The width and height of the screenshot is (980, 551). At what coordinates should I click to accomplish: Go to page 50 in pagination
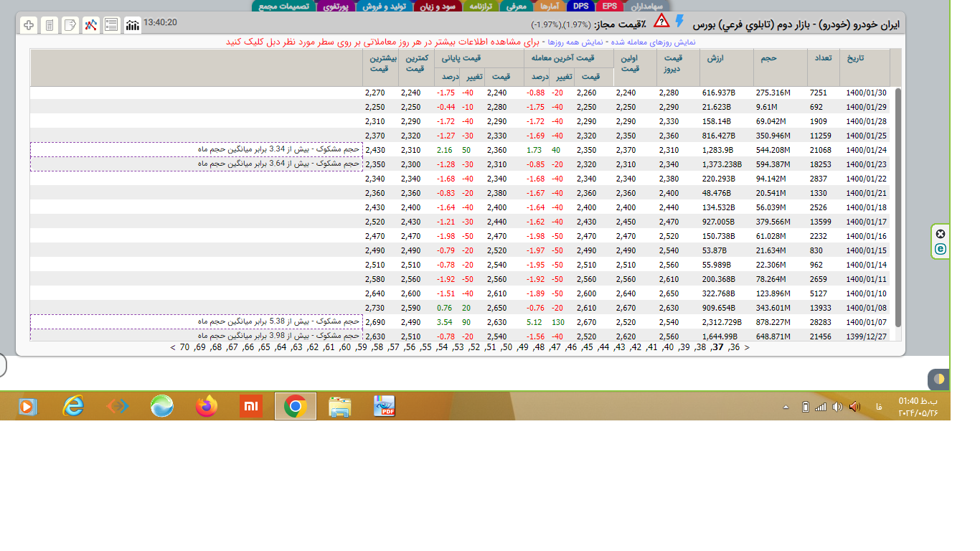click(x=507, y=347)
